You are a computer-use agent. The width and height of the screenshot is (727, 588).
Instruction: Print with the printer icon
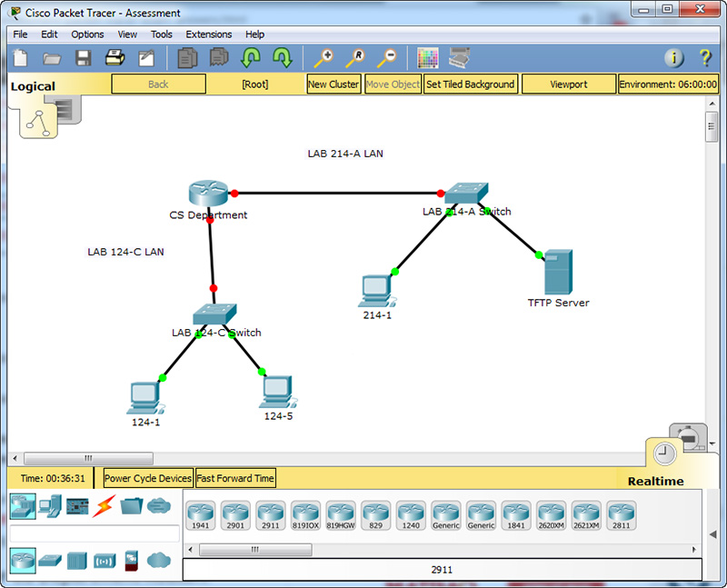pos(115,57)
